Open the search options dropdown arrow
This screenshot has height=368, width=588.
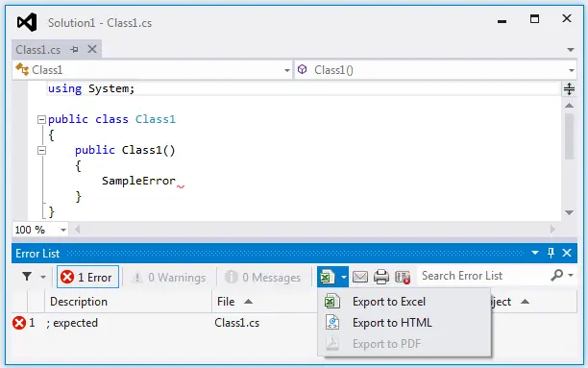[x=571, y=276]
